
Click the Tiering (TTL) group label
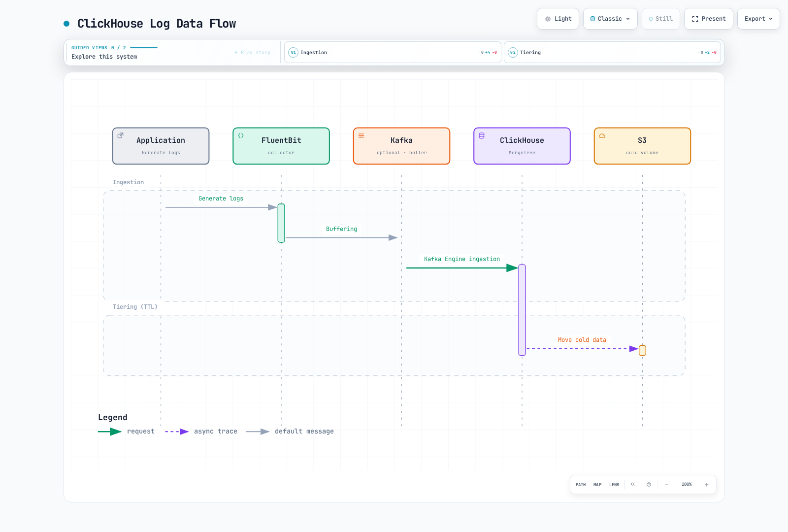coord(135,307)
